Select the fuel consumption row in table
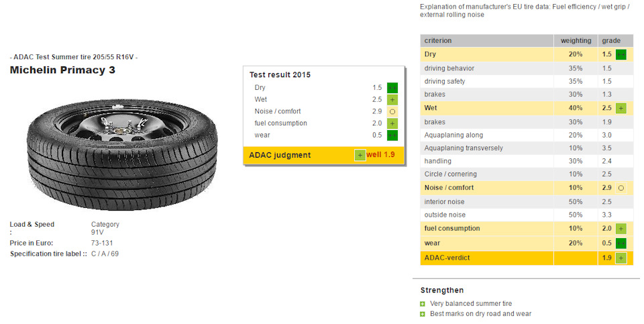Image resolution: width=644 pixels, height=324 pixels. (x=527, y=228)
